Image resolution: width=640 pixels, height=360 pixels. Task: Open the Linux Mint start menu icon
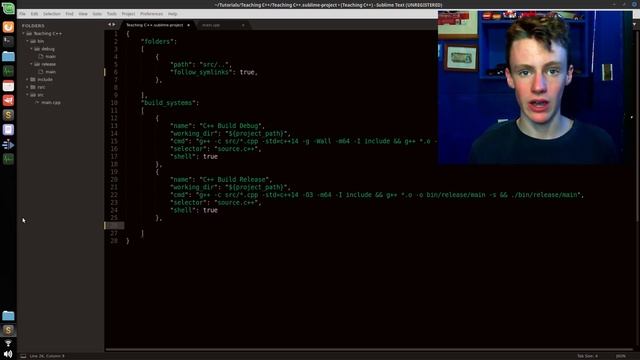pyautogui.click(x=8, y=8)
